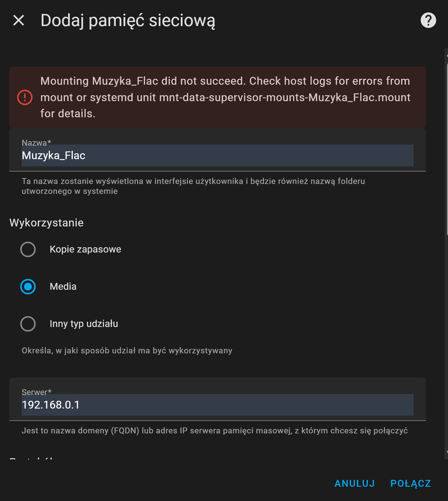Close the Dodaj pamięć sieciową dialog
448x501 pixels.
19,20
